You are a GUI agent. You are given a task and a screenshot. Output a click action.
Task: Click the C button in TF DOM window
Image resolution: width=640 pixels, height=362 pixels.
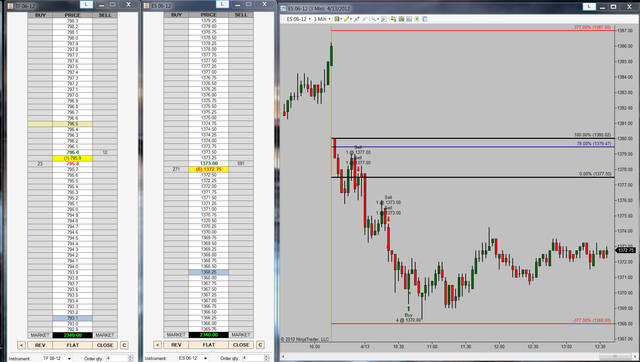(x=124, y=345)
